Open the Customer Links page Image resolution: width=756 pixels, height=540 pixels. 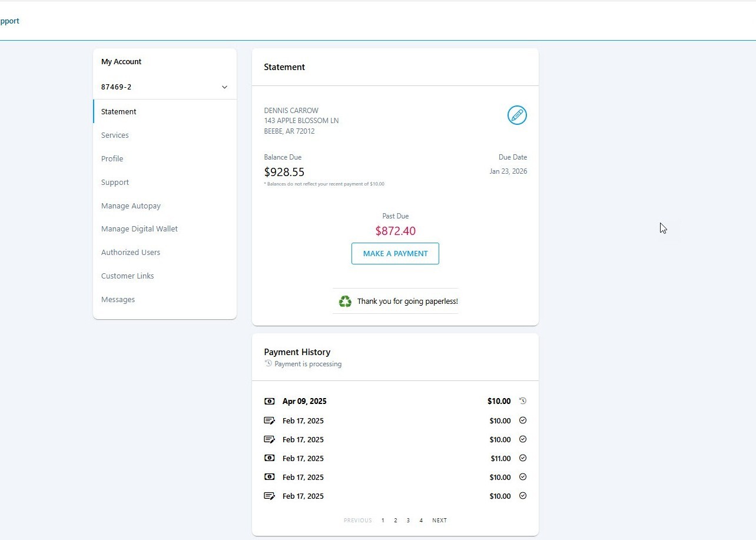pos(127,276)
